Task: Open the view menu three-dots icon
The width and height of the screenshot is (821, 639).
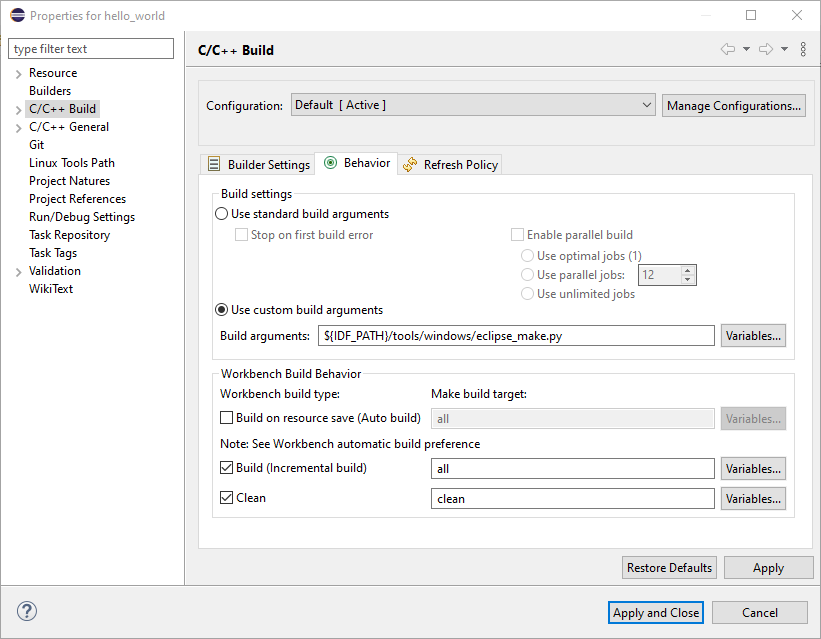Action: [x=803, y=50]
